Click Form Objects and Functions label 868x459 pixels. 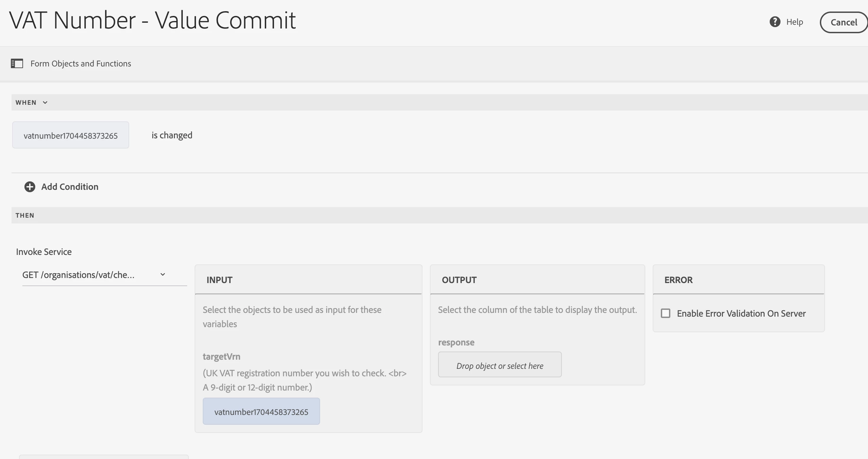[81, 64]
